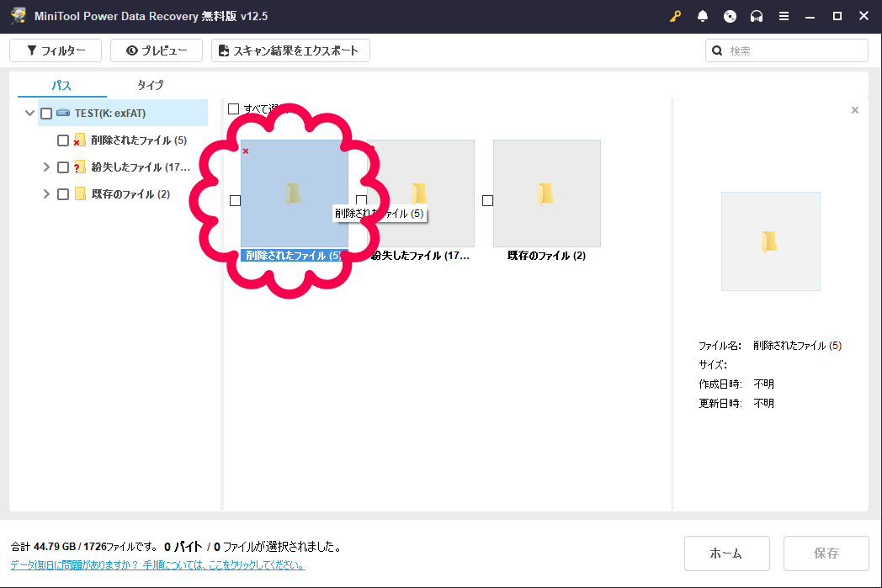
Task: Select 紛失したファイル (17... in tree
Action: point(141,167)
